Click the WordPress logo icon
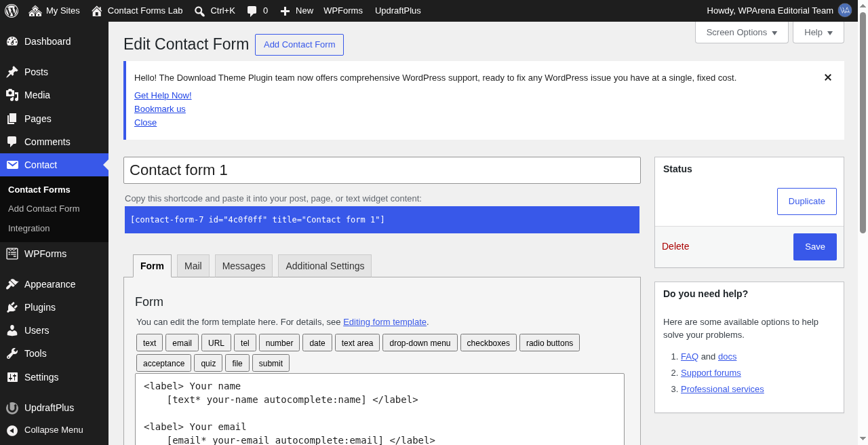 tap(12, 11)
